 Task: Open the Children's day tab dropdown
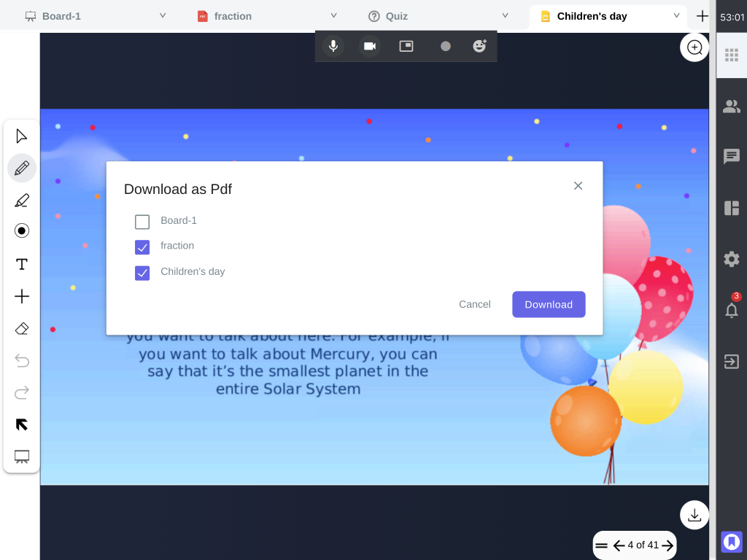point(676,15)
